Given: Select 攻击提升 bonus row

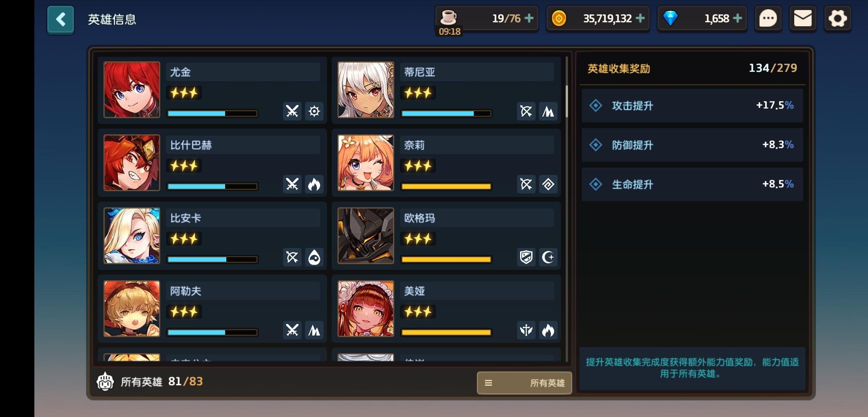Looking at the screenshot, I should coord(692,105).
